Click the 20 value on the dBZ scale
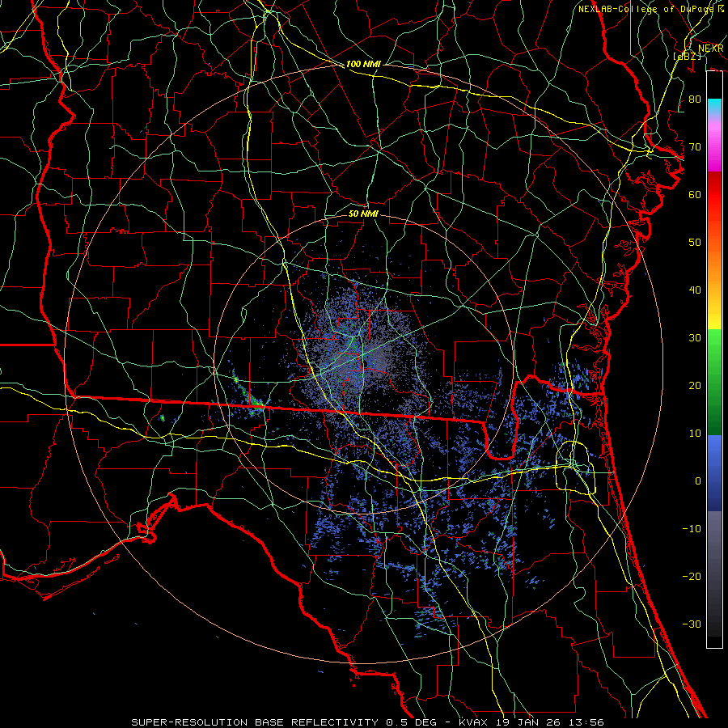728x728 pixels. coord(695,385)
